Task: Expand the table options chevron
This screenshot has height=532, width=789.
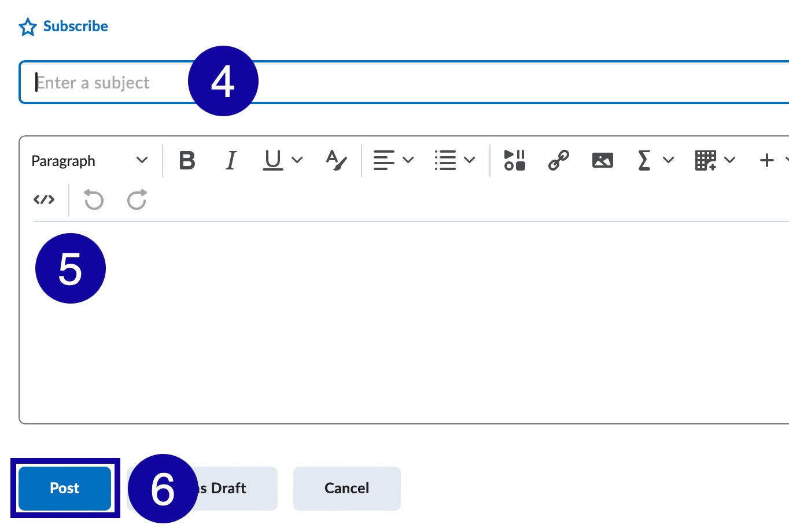Action: [729, 160]
